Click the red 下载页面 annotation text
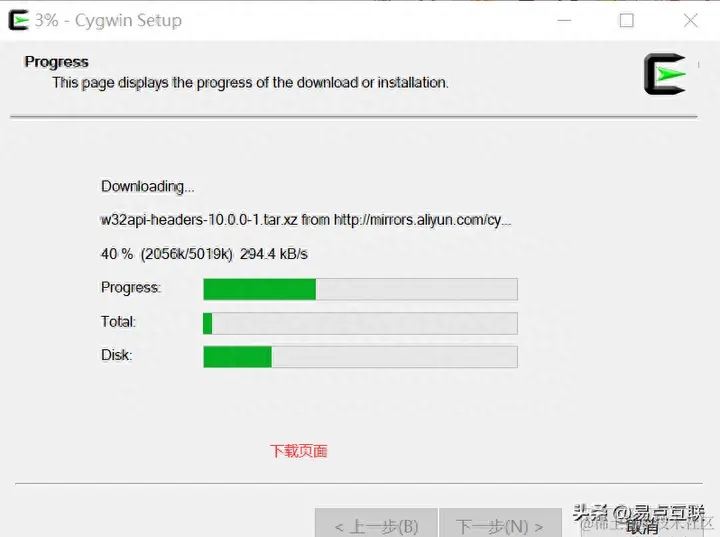720x537 pixels. point(298,451)
